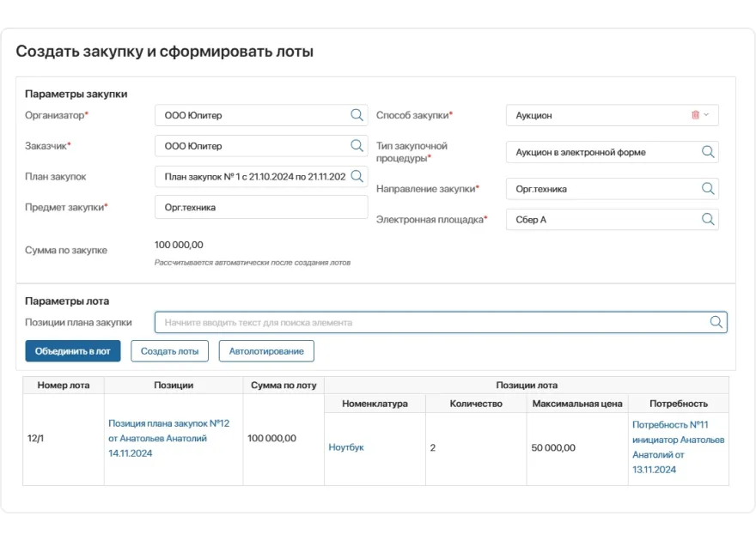Click the search icon in Заказчик field
This screenshot has height=541, width=756.
pos(357,146)
